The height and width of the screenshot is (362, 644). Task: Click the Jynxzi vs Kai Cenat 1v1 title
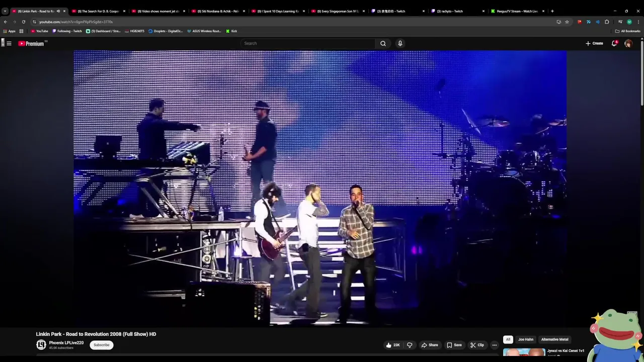point(566,350)
